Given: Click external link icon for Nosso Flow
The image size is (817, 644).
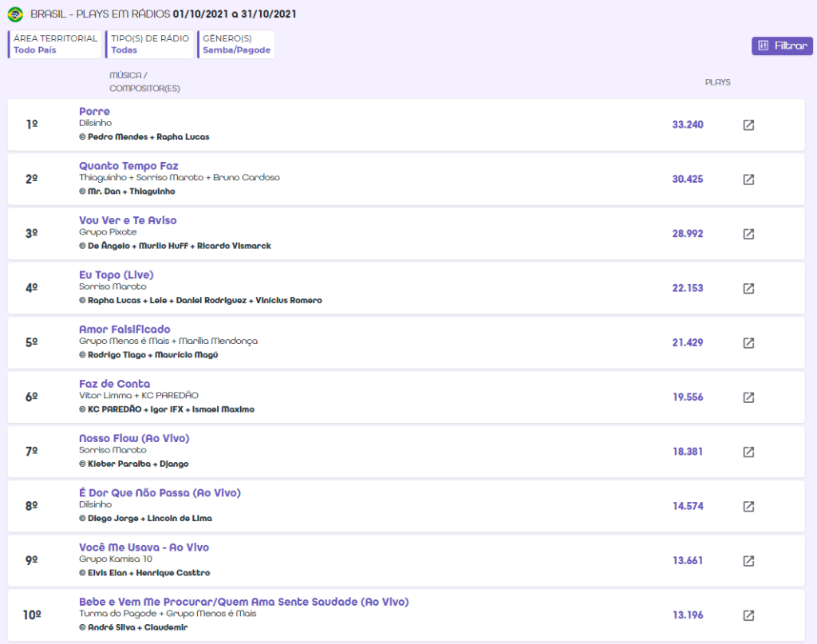Looking at the screenshot, I should pyautogui.click(x=748, y=452).
